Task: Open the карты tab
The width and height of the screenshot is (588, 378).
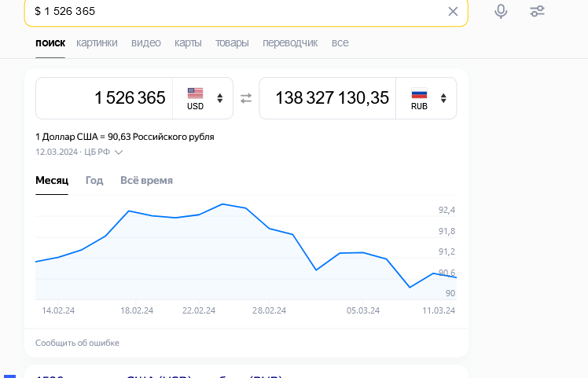Action: click(x=188, y=42)
